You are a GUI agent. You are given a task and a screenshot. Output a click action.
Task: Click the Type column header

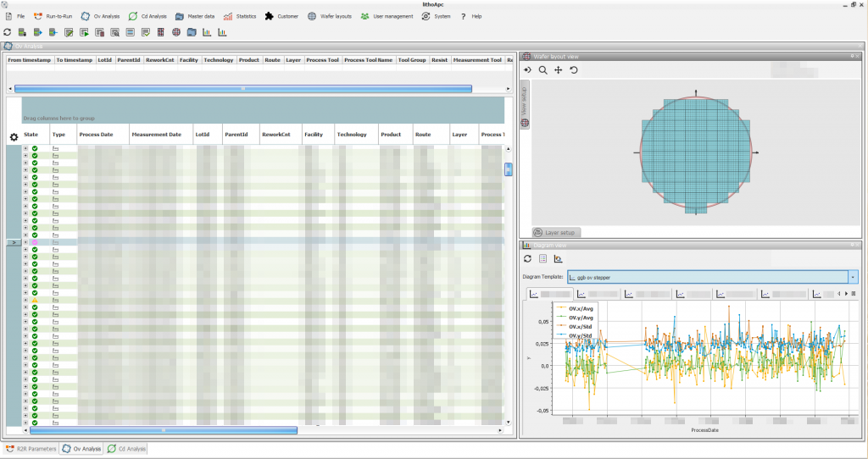tap(63, 135)
